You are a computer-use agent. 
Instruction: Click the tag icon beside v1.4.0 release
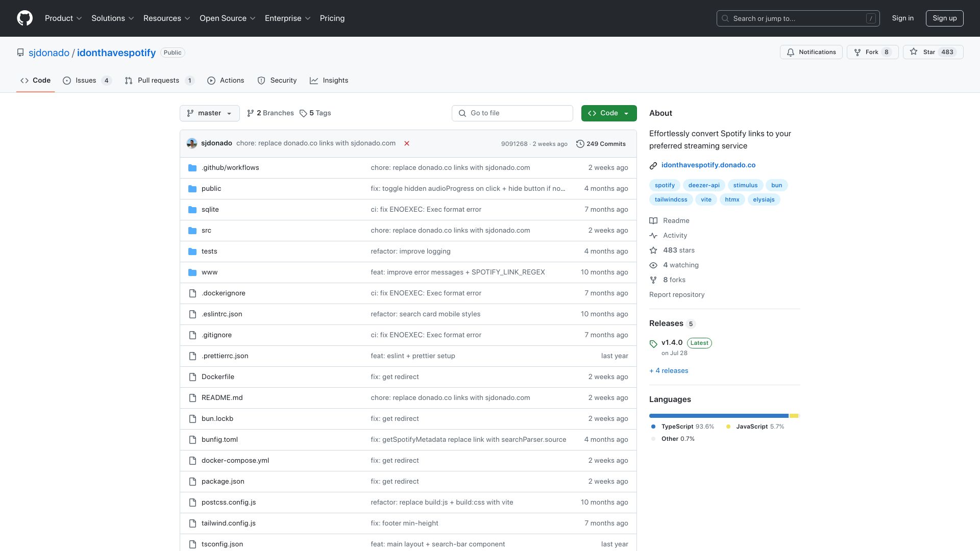tap(653, 344)
